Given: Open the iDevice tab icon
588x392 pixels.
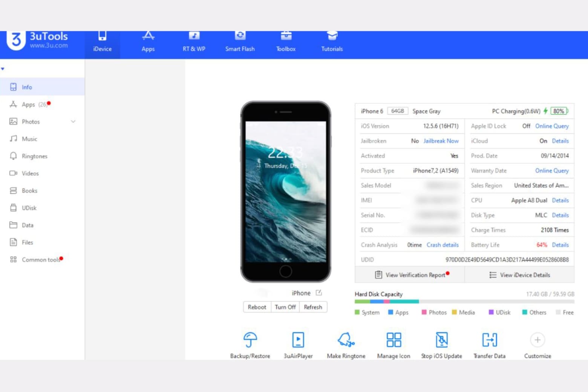Looking at the screenshot, I should pyautogui.click(x=102, y=41).
